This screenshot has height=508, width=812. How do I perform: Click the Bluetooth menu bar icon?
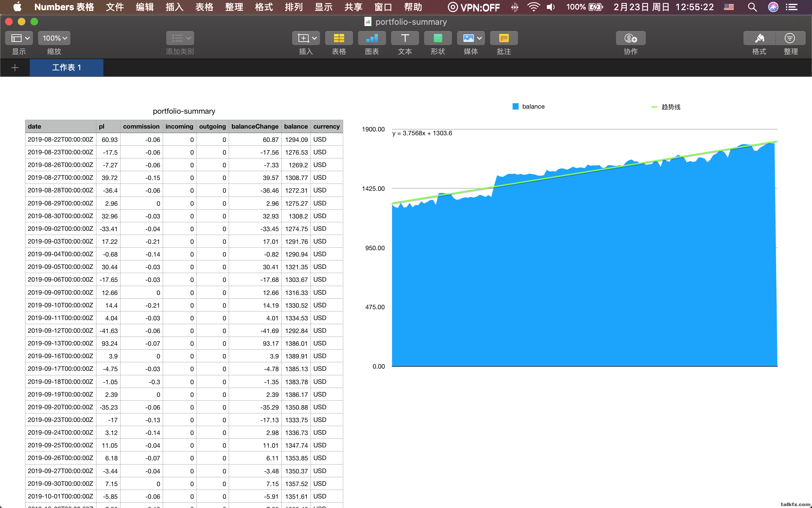515,7
